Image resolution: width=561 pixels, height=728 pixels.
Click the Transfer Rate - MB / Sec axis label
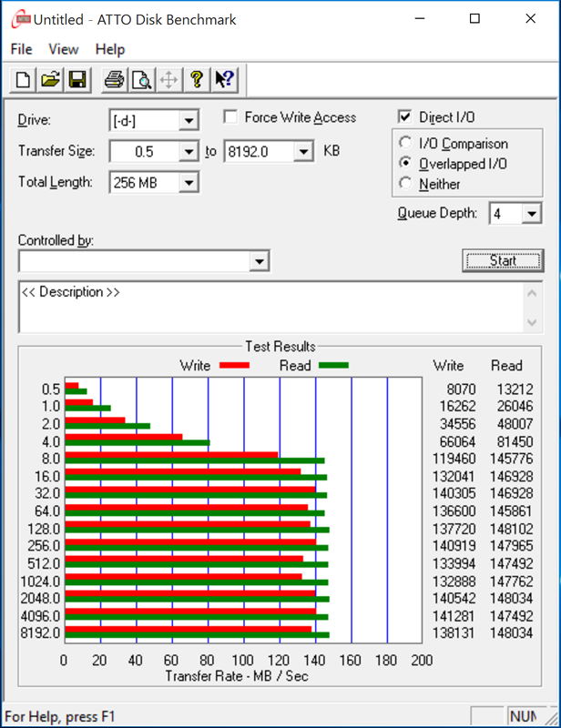coord(237,676)
